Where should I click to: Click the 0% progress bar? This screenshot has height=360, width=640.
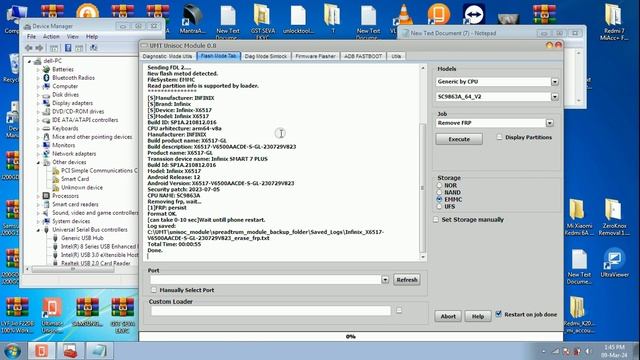pyautogui.click(x=351, y=336)
